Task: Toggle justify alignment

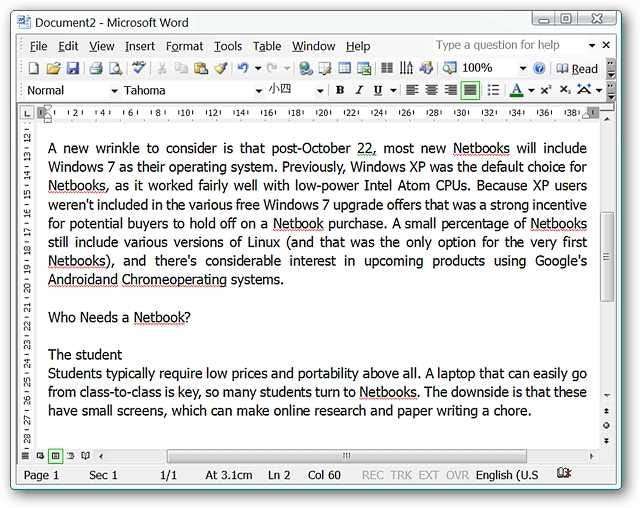Action: (470, 90)
